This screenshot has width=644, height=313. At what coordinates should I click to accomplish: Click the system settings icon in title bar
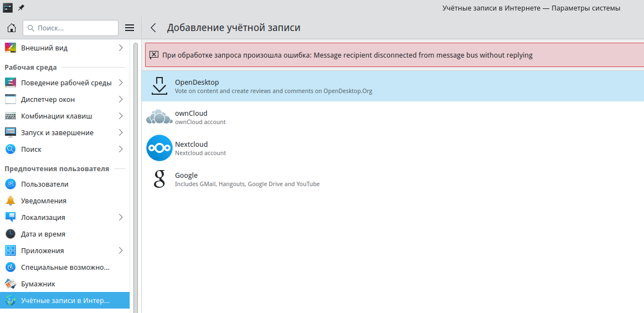click(x=8, y=8)
